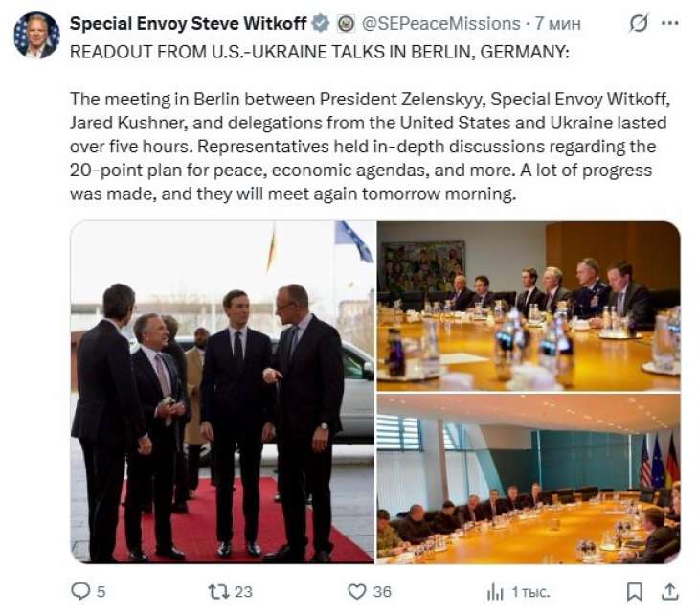Open the red carpet greeting photo

pos(222,391)
